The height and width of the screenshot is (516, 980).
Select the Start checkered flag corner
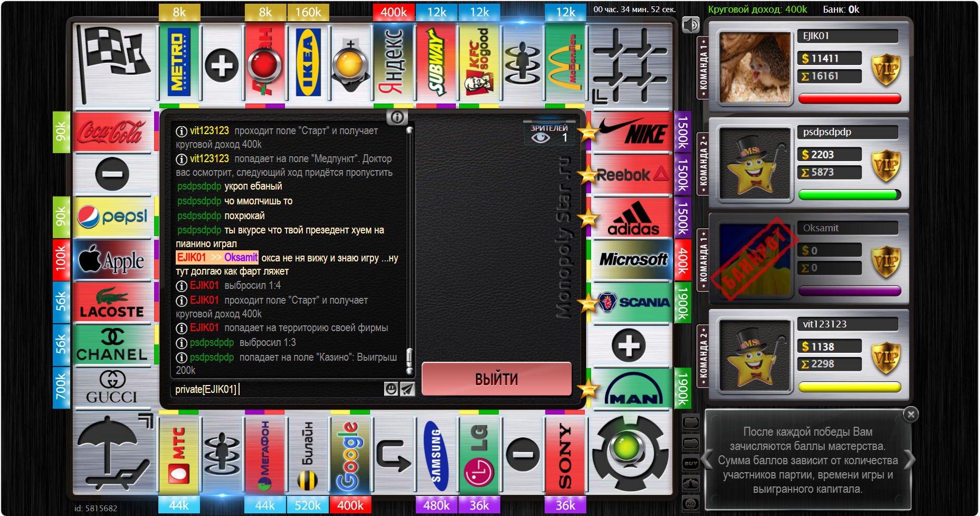(x=115, y=64)
